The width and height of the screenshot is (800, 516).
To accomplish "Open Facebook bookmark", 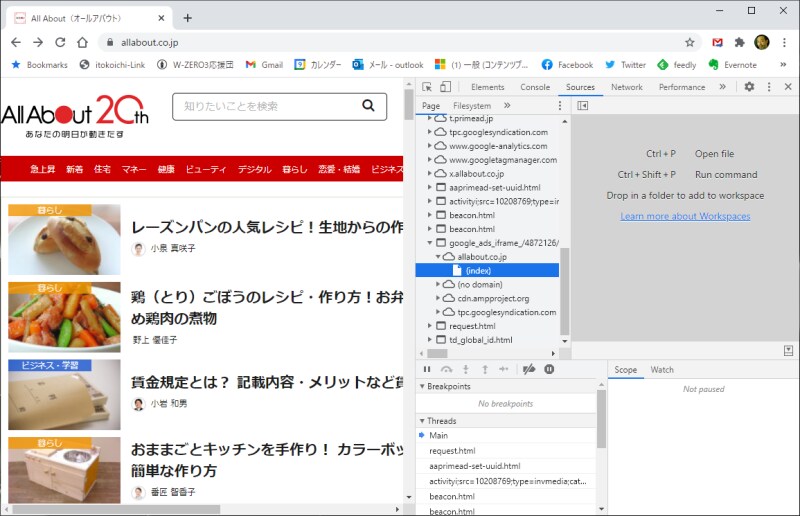I will (567, 65).
